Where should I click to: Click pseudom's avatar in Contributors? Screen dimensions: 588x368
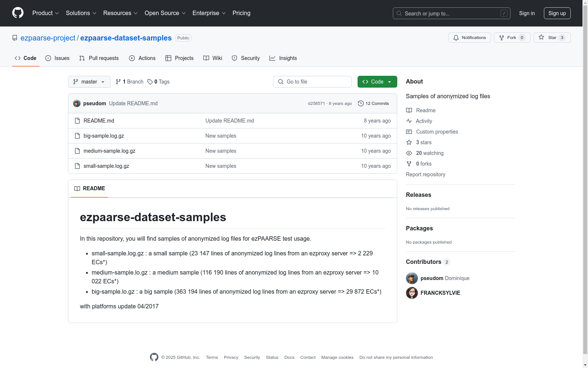pos(412,278)
